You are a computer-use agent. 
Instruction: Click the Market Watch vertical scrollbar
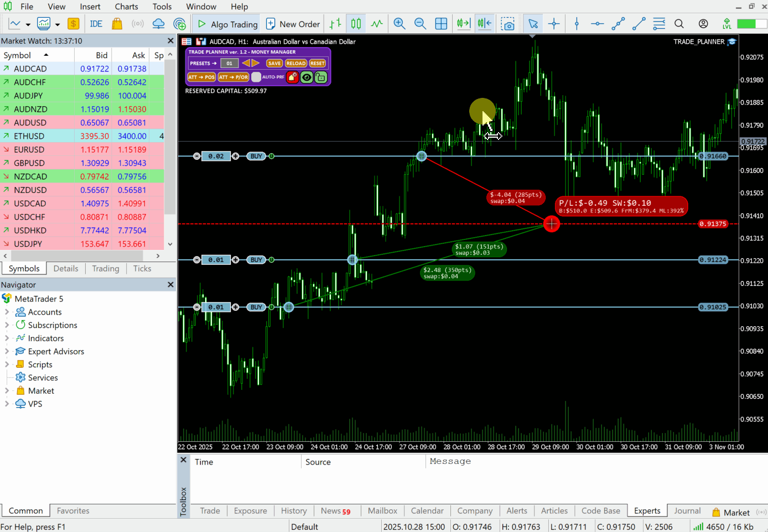tap(170, 138)
